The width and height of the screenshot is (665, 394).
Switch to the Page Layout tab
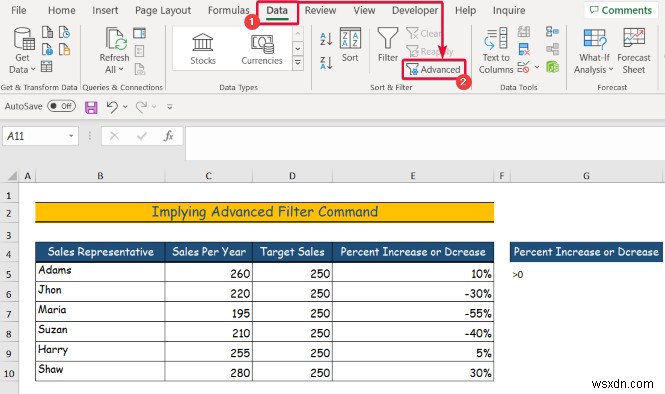[163, 10]
